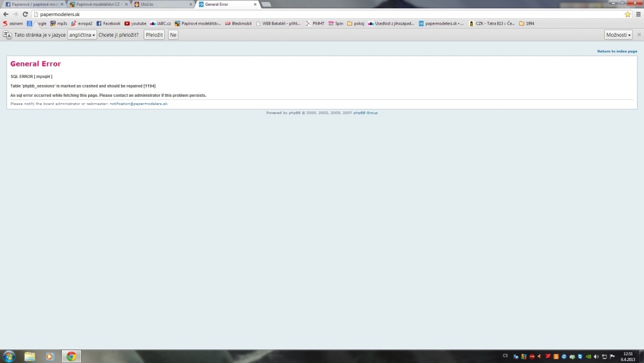Image resolution: width=644 pixels, height=363 pixels.
Task: Click the phpbb_sessions crashed table message
Action: click(83, 86)
